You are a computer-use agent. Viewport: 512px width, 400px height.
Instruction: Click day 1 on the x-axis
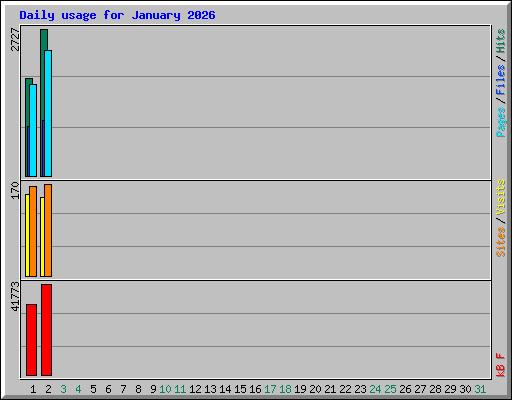[33, 389]
